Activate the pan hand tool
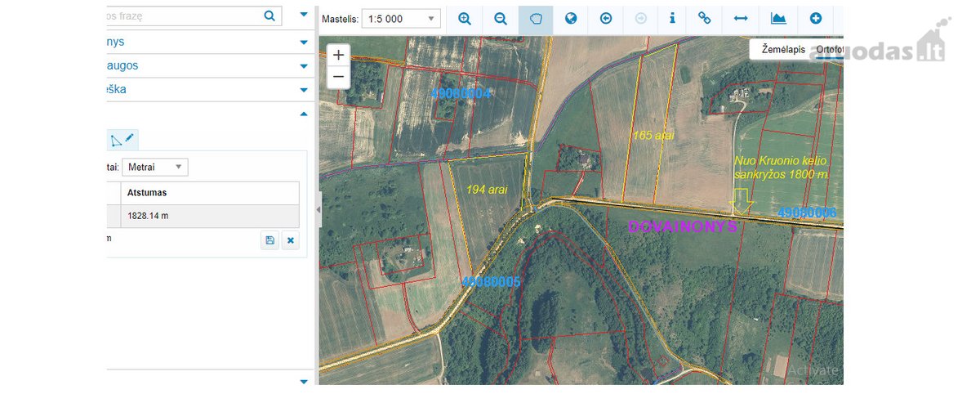Image resolution: width=980 pixels, height=403 pixels. (x=536, y=19)
